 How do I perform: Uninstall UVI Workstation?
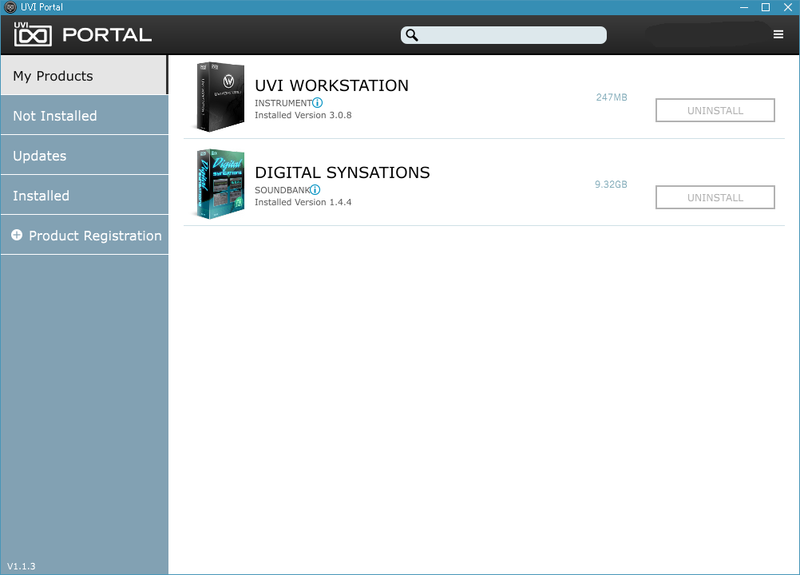[x=715, y=110]
